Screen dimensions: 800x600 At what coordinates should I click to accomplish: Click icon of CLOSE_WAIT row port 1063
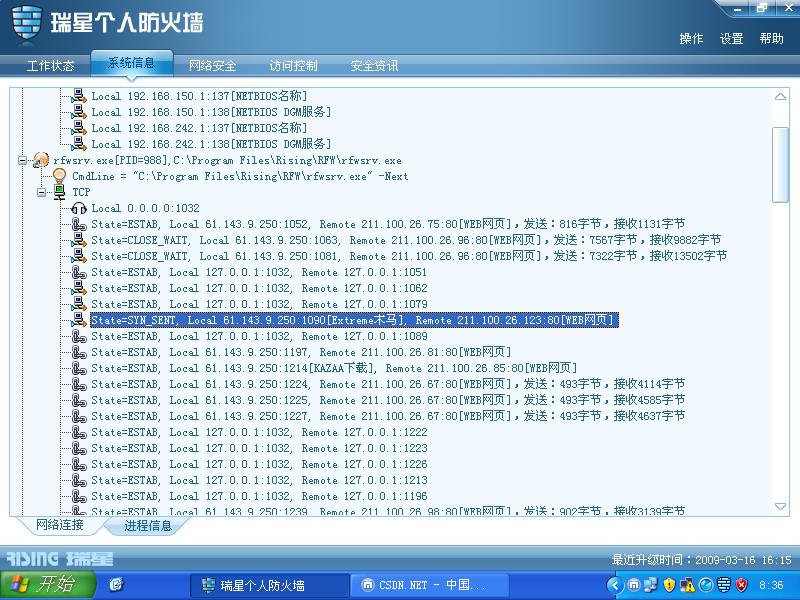click(x=79, y=240)
